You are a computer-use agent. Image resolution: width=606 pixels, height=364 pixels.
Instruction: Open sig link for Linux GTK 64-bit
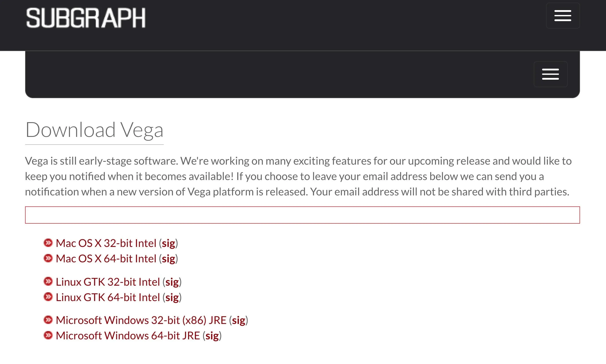pyautogui.click(x=172, y=298)
